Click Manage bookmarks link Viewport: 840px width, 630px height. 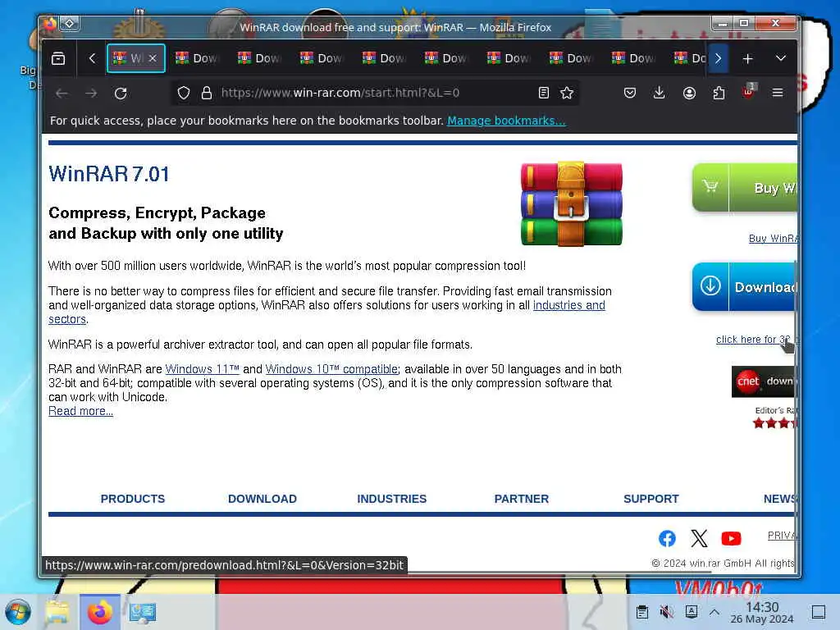click(506, 121)
